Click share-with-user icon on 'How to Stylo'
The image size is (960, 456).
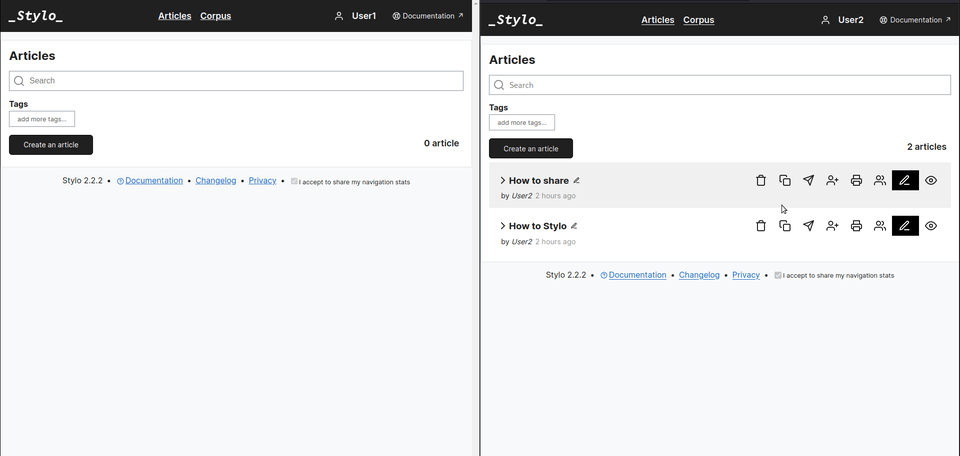[832, 226]
